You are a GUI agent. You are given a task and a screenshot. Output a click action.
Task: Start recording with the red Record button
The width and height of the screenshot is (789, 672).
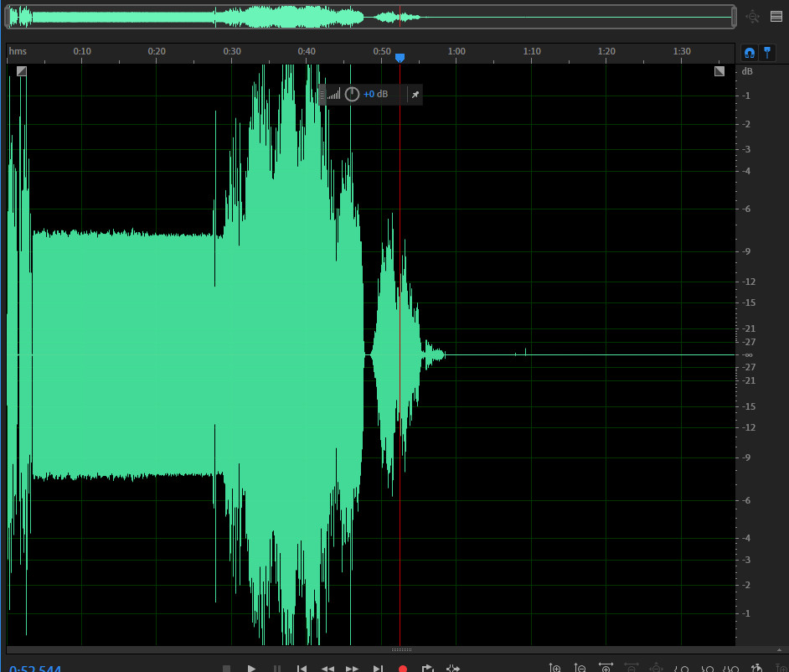(403, 669)
